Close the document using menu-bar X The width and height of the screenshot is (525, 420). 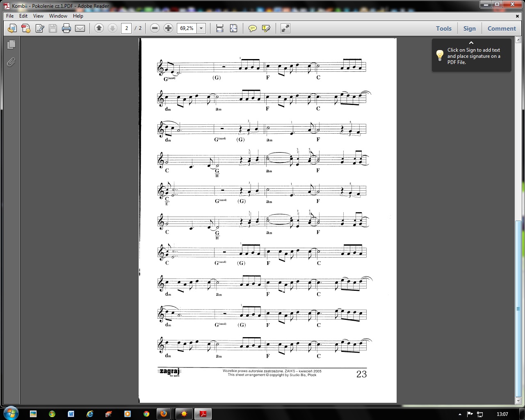pyautogui.click(x=517, y=16)
